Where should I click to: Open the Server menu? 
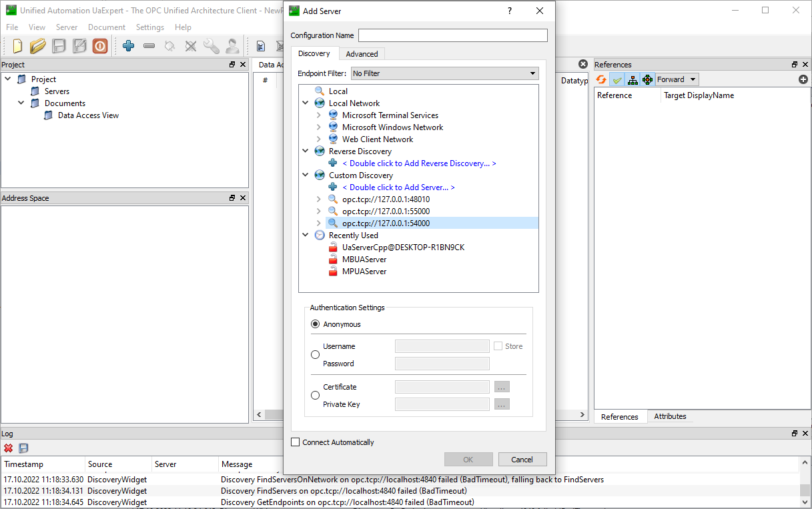point(67,27)
